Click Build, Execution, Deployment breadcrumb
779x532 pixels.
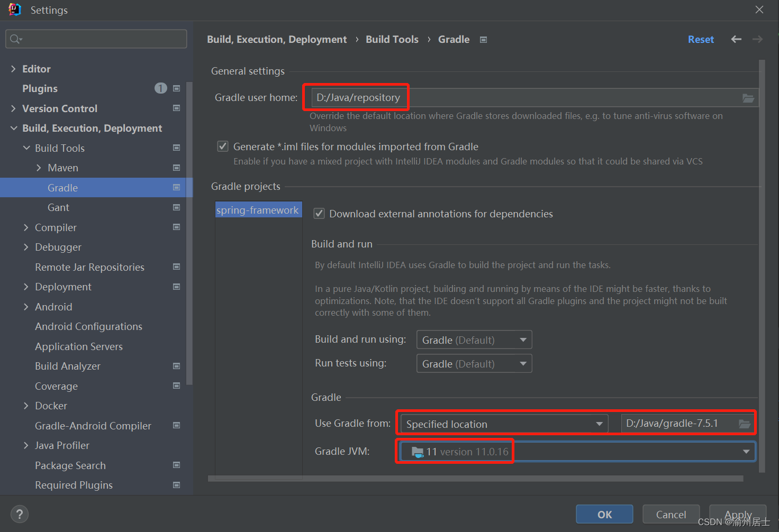tap(277, 39)
